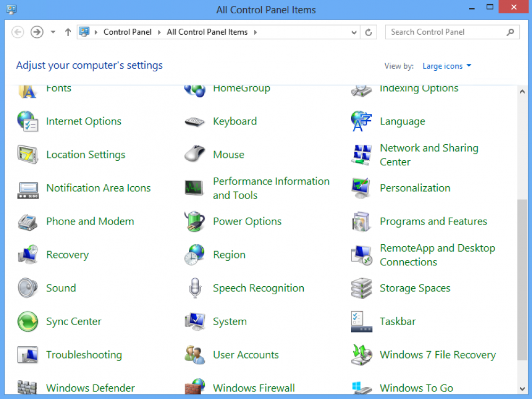Refresh the Control Panel view

pos(369,32)
